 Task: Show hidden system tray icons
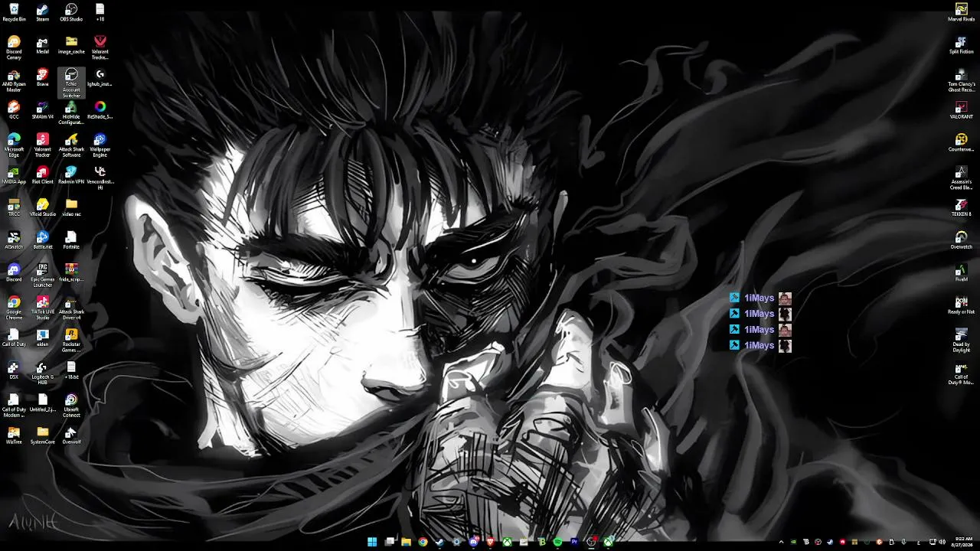(x=781, y=542)
